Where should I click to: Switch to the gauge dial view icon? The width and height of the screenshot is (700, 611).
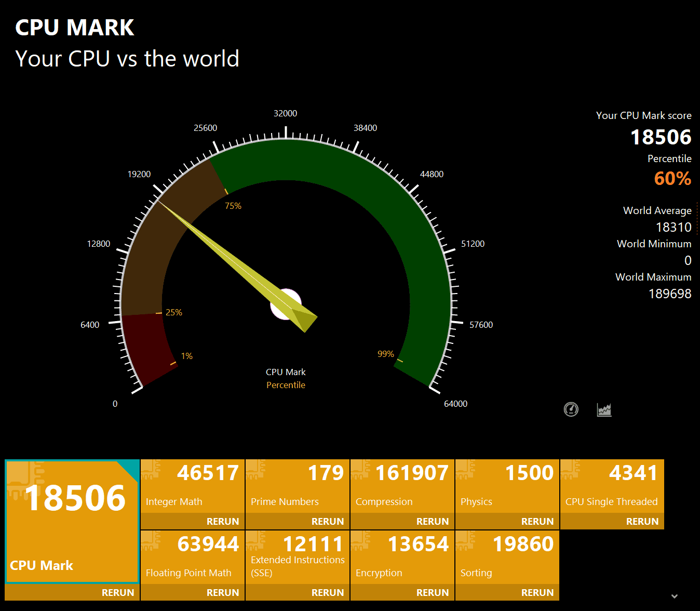pos(571,409)
